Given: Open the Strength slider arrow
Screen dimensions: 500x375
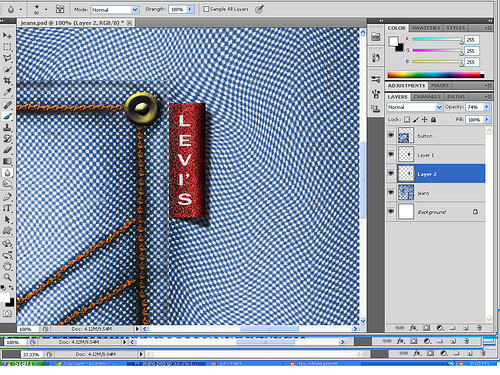Looking at the screenshot, I should click(x=190, y=9).
